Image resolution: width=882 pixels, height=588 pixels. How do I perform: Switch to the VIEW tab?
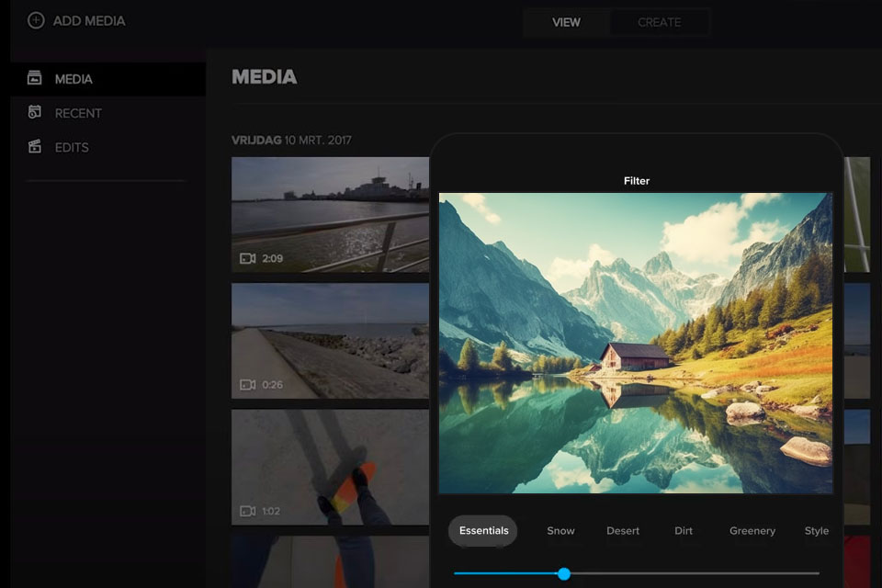coord(566,22)
